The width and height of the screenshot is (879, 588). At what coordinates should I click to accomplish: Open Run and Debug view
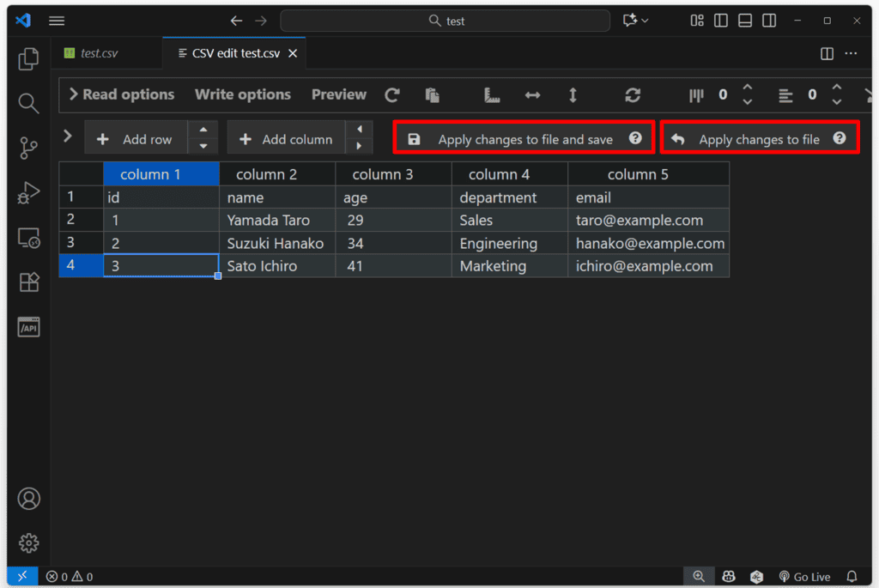[28, 193]
